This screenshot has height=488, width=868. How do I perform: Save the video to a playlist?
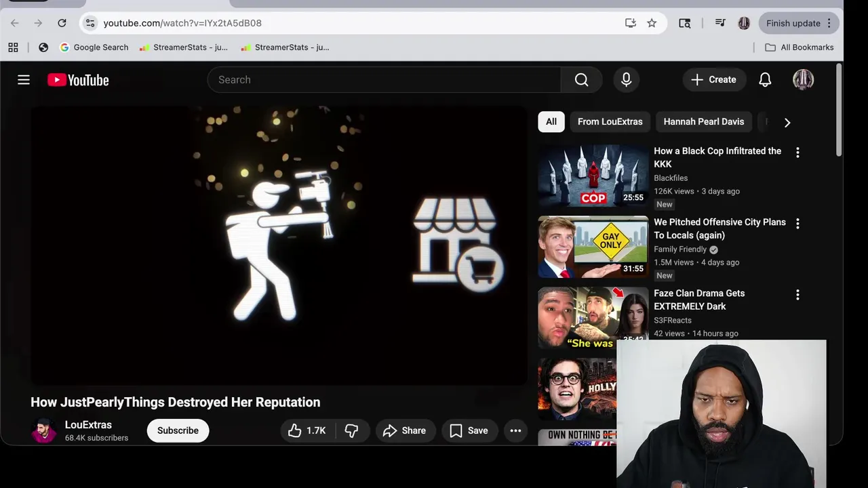(469, 430)
